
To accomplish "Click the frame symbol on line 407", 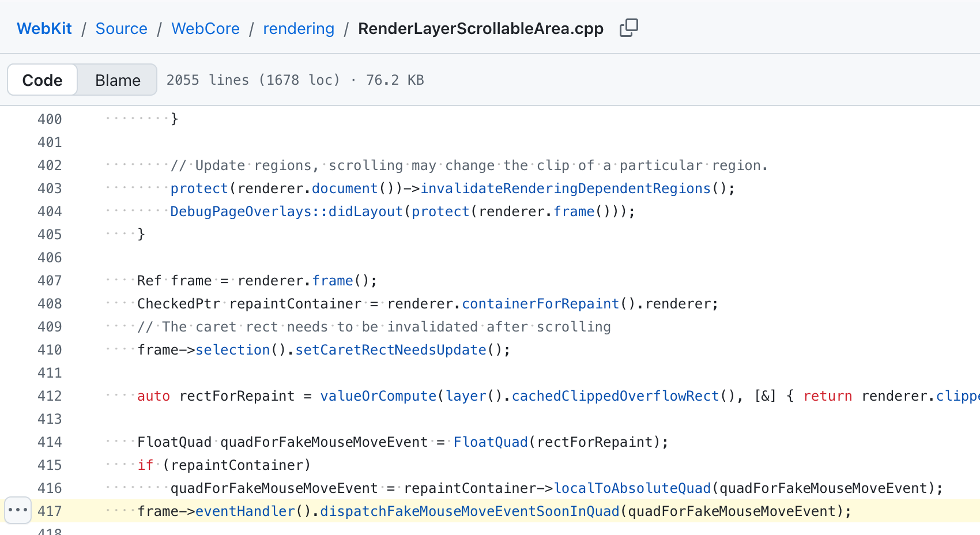I will point(333,280).
